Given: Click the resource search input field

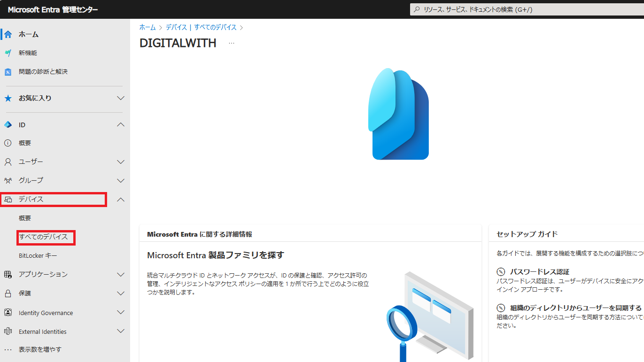Looking at the screenshot, I should coord(527,9).
